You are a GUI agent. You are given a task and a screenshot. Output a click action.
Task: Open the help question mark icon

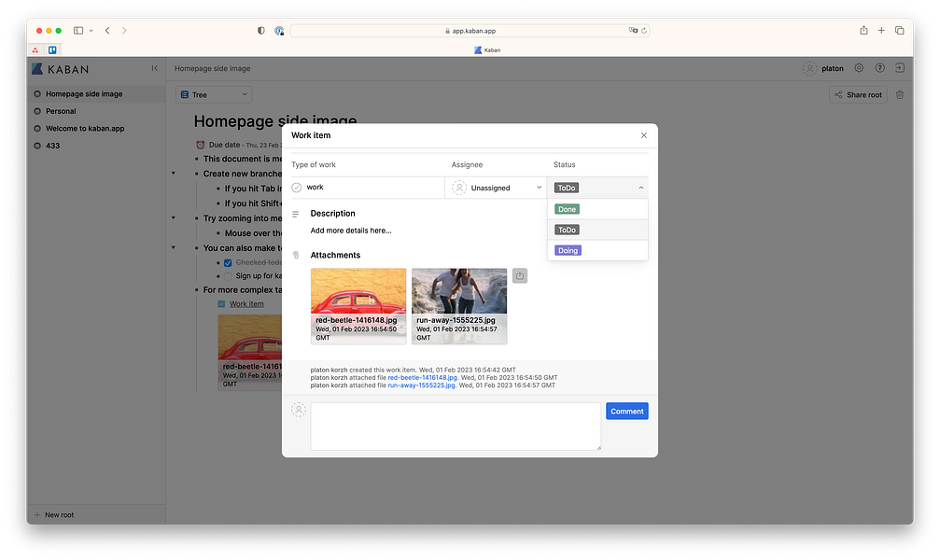pyautogui.click(x=879, y=68)
